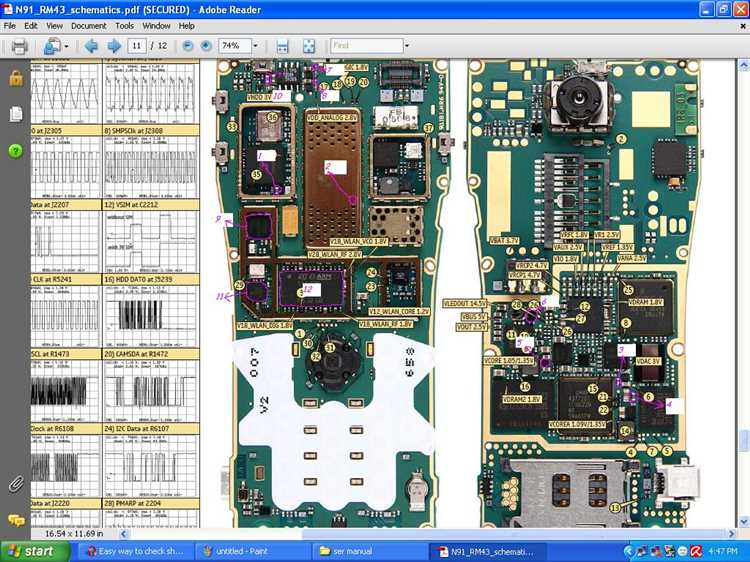
Task: Click the VDRAM2 1.8V label
Action: (522, 399)
